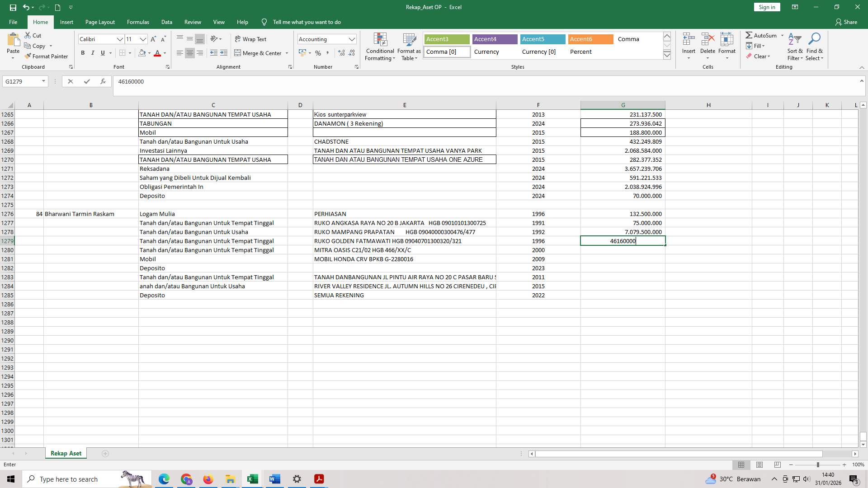Click the Percent Style icon
Viewport: 868px width, 488px height.
(318, 53)
